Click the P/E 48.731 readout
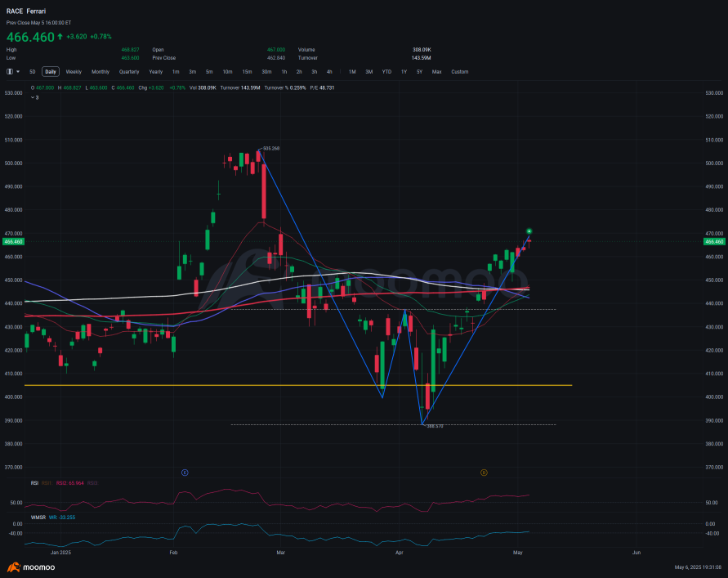This screenshot has width=728, height=578. (322, 87)
